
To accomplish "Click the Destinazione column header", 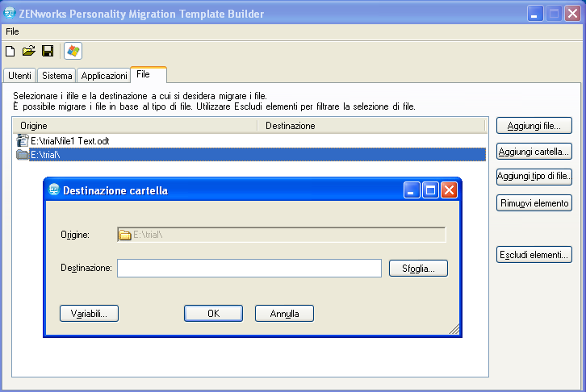I will click(x=372, y=126).
